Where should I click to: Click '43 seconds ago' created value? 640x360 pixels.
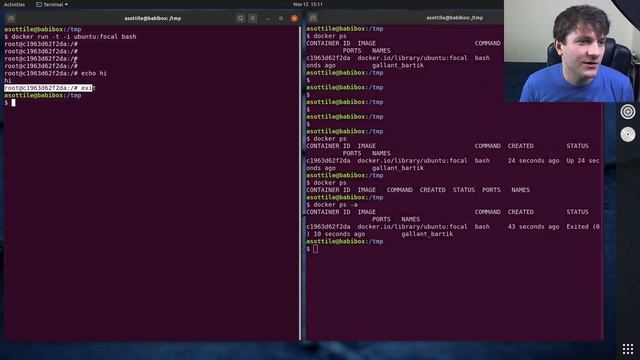click(533, 227)
